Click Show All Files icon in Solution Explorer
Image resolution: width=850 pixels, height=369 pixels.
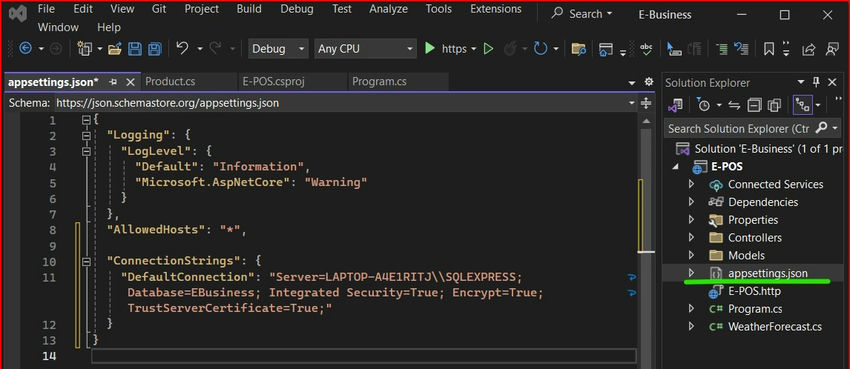tap(775, 105)
